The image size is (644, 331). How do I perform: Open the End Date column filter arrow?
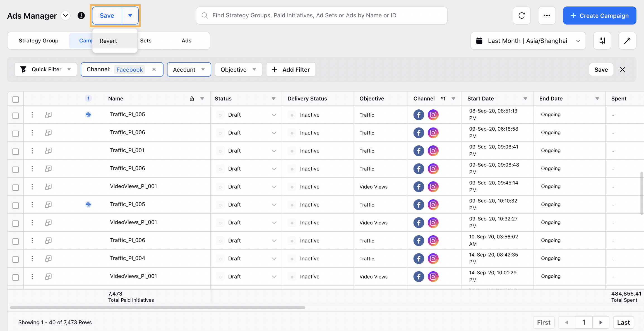pos(597,99)
